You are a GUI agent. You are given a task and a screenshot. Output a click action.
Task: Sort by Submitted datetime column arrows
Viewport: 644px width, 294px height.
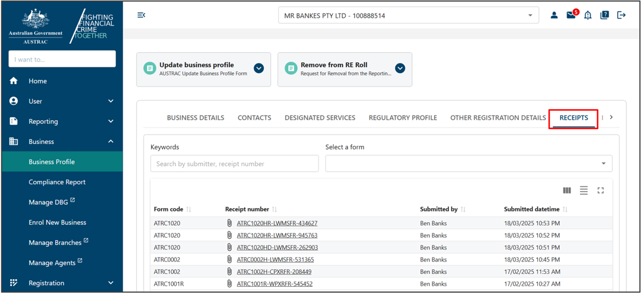click(x=565, y=209)
